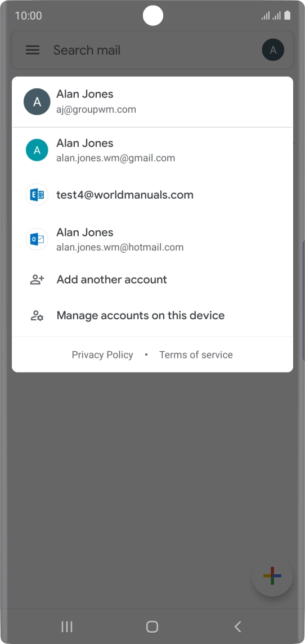Tap the name Alan Jones above gmail address
305x644 pixels.
[x=85, y=143]
